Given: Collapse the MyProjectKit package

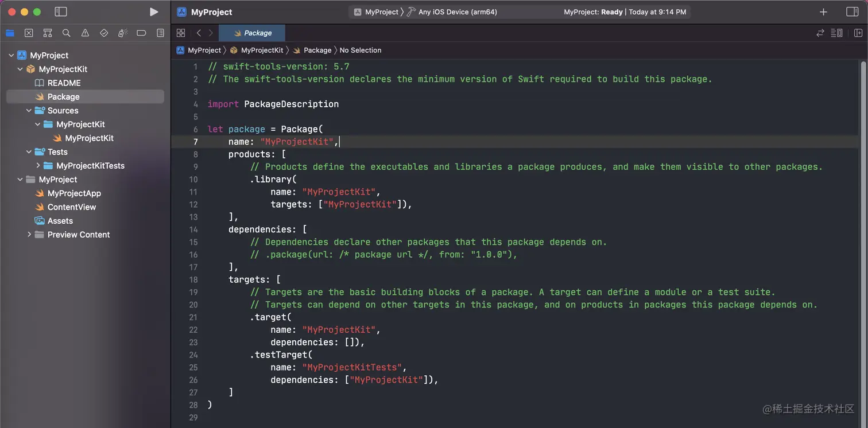Looking at the screenshot, I should pyautogui.click(x=20, y=69).
